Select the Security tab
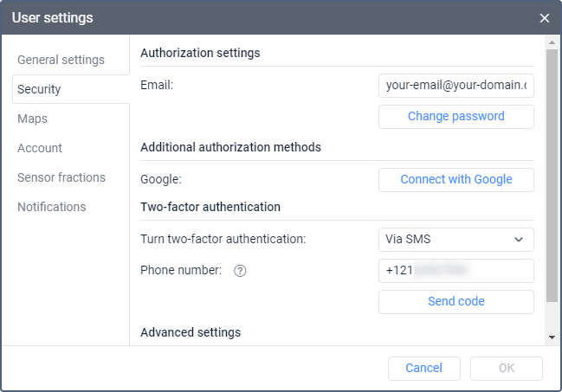562x392 pixels. pos(39,89)
